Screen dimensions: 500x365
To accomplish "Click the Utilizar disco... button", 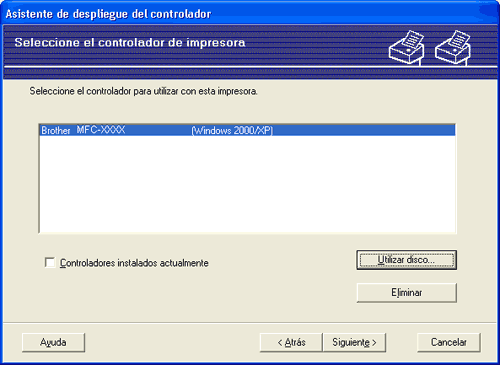I will pyautogui.click(x=406, y=260).
